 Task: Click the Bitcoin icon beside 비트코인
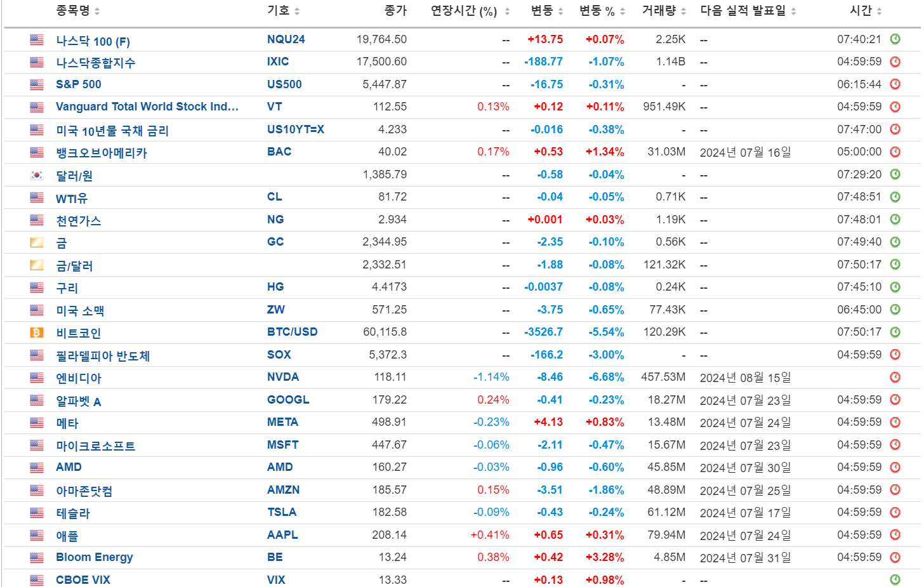point(37,333)
